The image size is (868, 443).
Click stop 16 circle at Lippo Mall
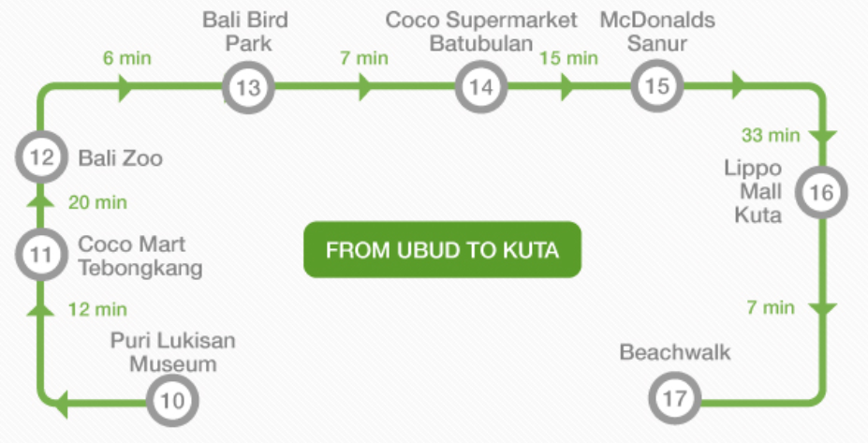point(821,192)
